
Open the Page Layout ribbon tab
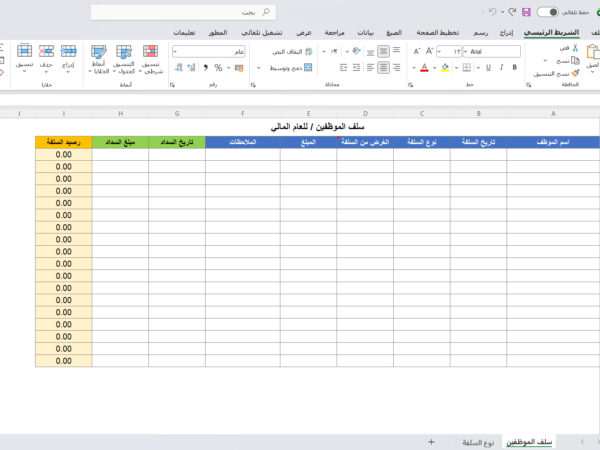click(x=440, y=32)
